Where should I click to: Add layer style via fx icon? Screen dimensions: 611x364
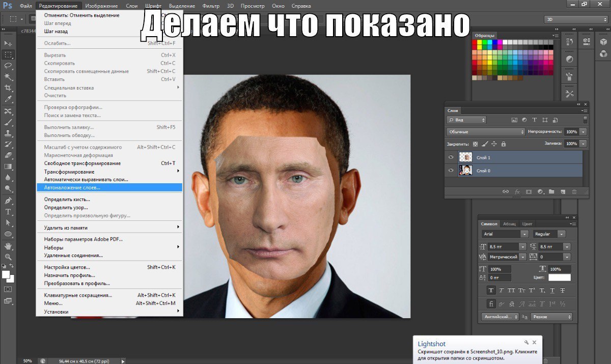tap(517, 191)
